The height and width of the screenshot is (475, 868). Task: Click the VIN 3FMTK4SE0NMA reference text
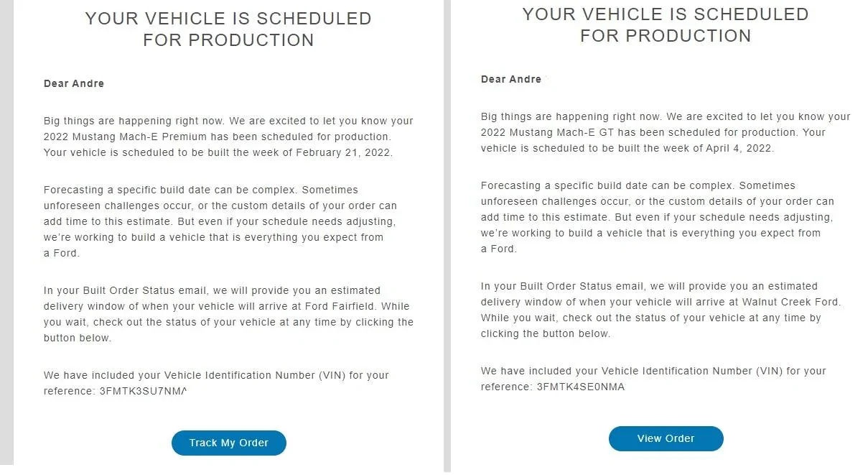tap(581, 387)
